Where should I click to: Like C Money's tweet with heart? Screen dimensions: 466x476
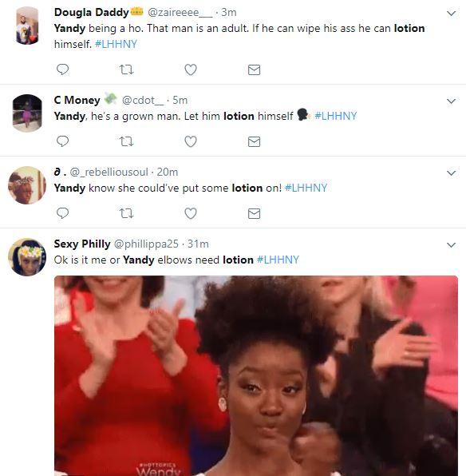click(x=191, y=141)
